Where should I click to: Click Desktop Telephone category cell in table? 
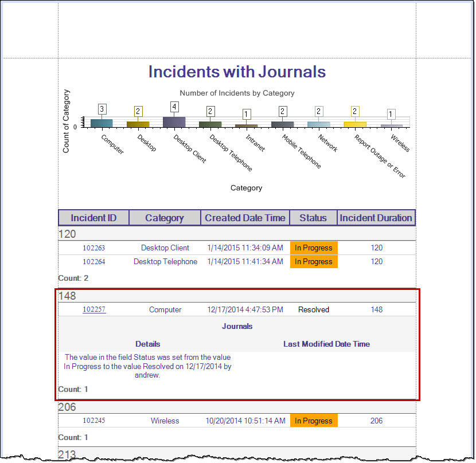[x=165, y=261]
